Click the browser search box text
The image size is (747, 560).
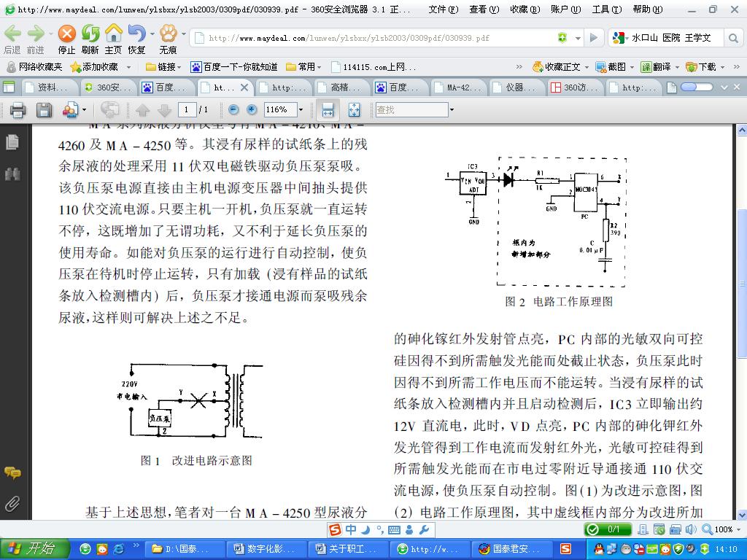coord(671,38)
